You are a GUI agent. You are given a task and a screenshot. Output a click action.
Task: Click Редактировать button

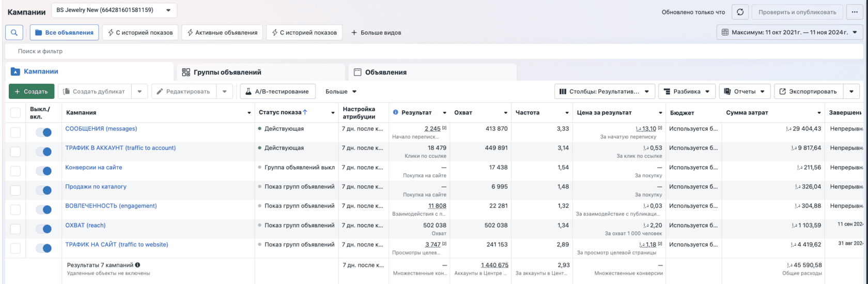(x=183, y=92)
